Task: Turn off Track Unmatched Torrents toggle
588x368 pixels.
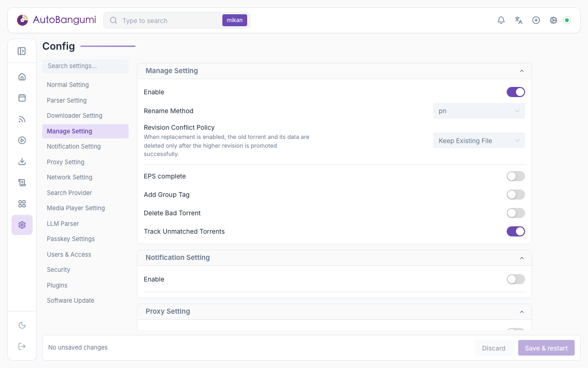Action: (x=516, y=231)
